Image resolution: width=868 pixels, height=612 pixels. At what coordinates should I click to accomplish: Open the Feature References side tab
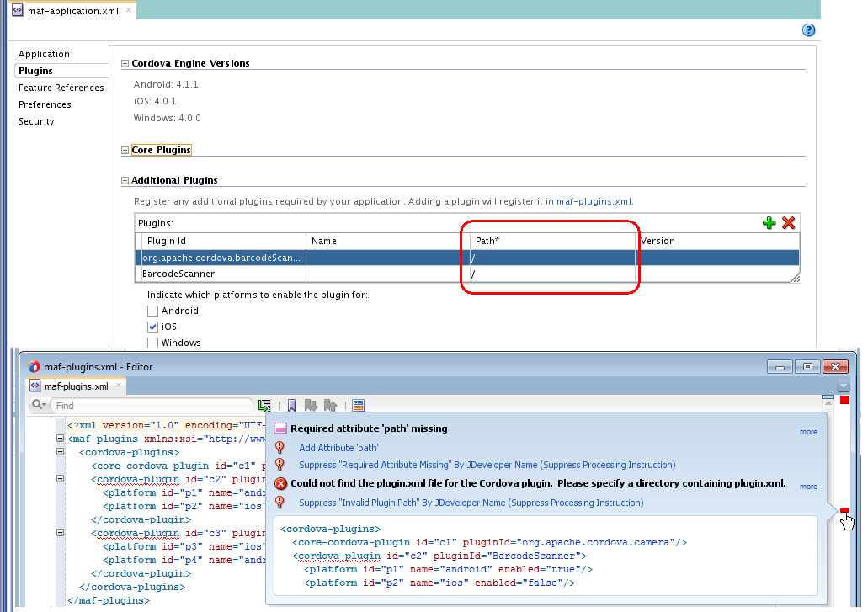click(61, 88)
